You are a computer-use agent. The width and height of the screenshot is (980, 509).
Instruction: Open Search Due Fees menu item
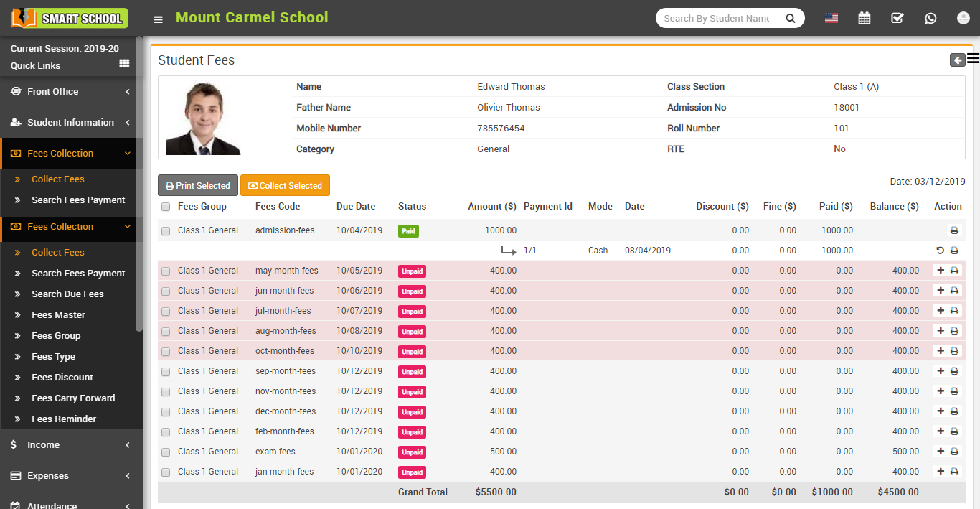click(67, 294)
